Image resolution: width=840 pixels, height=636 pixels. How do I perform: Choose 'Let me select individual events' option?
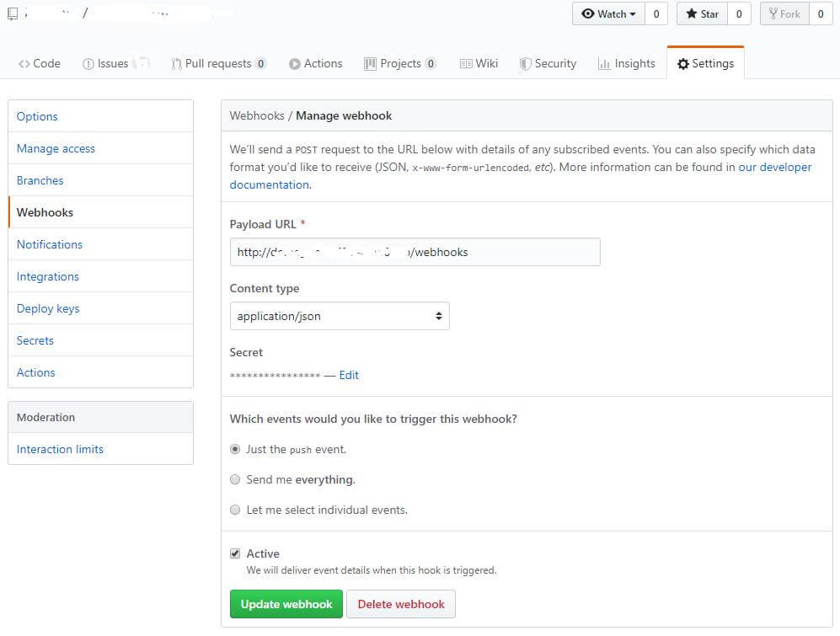coord(235,510)
